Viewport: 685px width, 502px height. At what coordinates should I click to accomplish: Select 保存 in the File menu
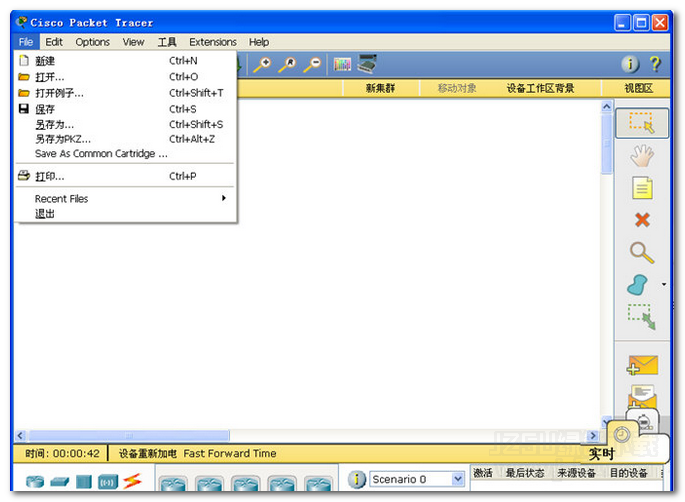click(126, 109)
